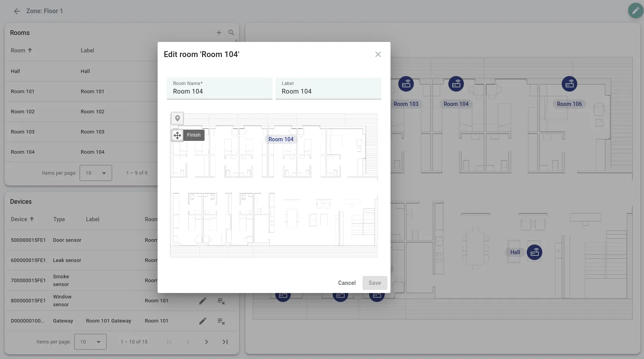Screen dimensions: 644x359
Task: Close the Edit room dialog
Action: (378, 54)
